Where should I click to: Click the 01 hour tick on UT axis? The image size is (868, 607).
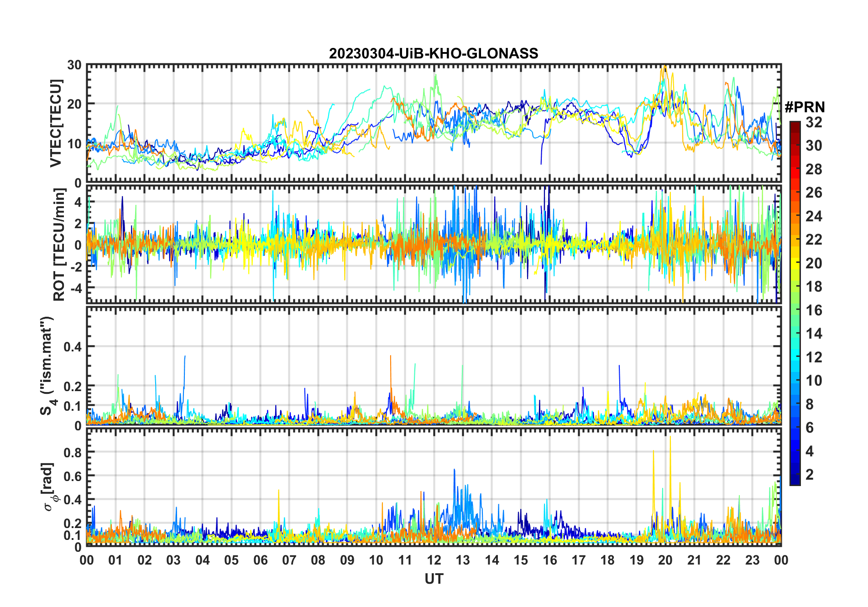coord(115,560)
